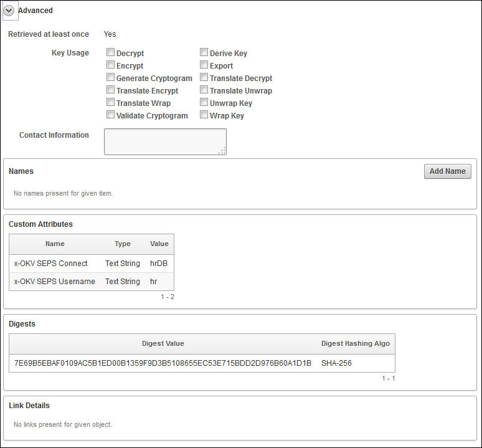
Task: Click Text String type in SEPS Username row
Action: pyautogui.click(x=123, y=282)
